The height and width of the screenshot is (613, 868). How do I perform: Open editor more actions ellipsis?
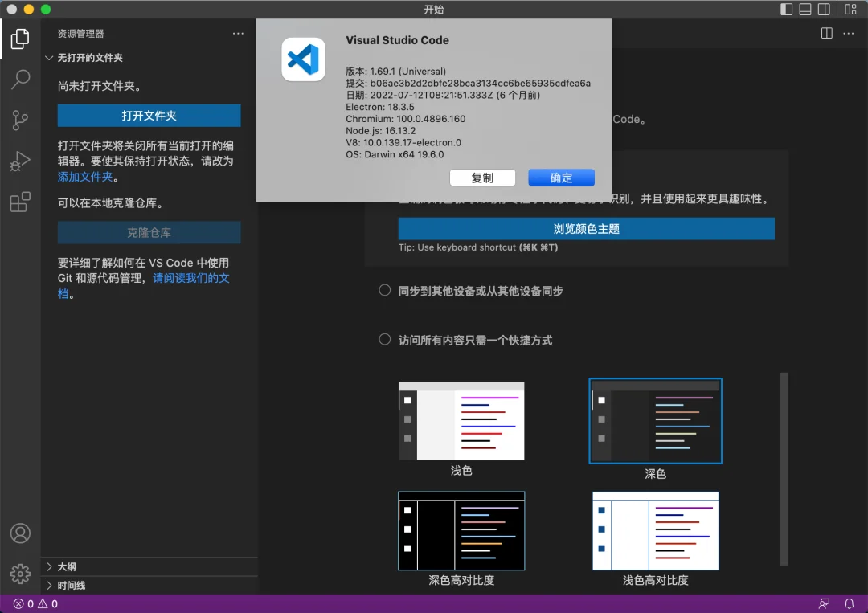pyautogui.click(x=848, y=33)
